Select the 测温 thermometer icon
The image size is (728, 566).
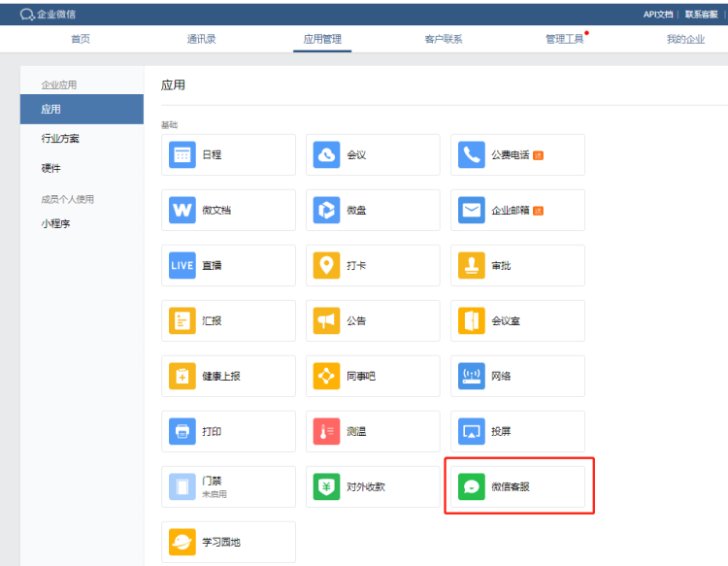[327, 431]
